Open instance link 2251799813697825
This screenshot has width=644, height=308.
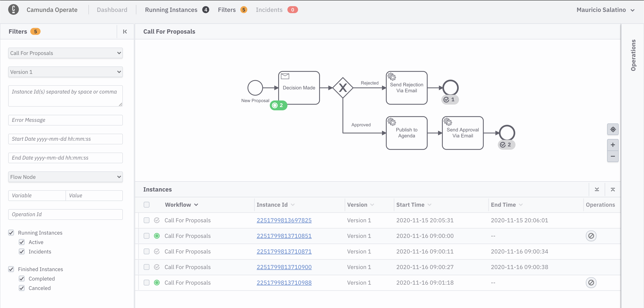pyautogui.click(x=284, y=220)
